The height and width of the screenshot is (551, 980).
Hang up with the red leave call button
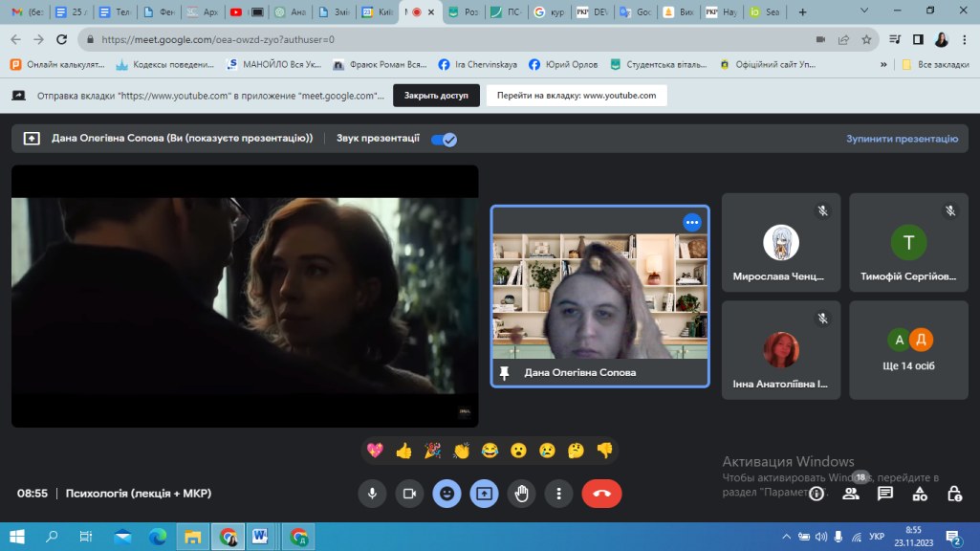point(601,494)
